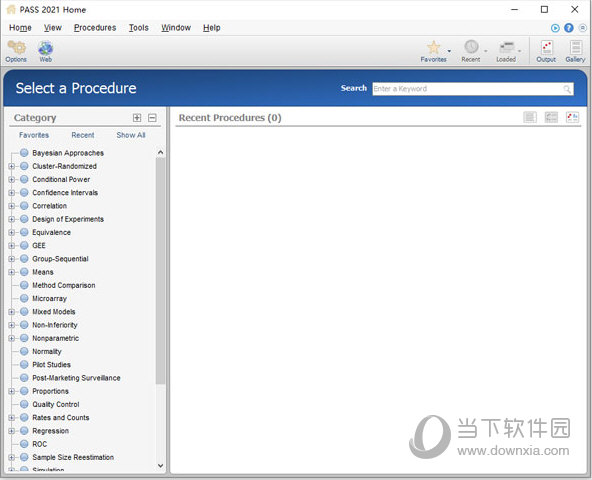The height and width of the screenshot is (480, 592).
Task: Open the View menu
Action: click(52, 28)
